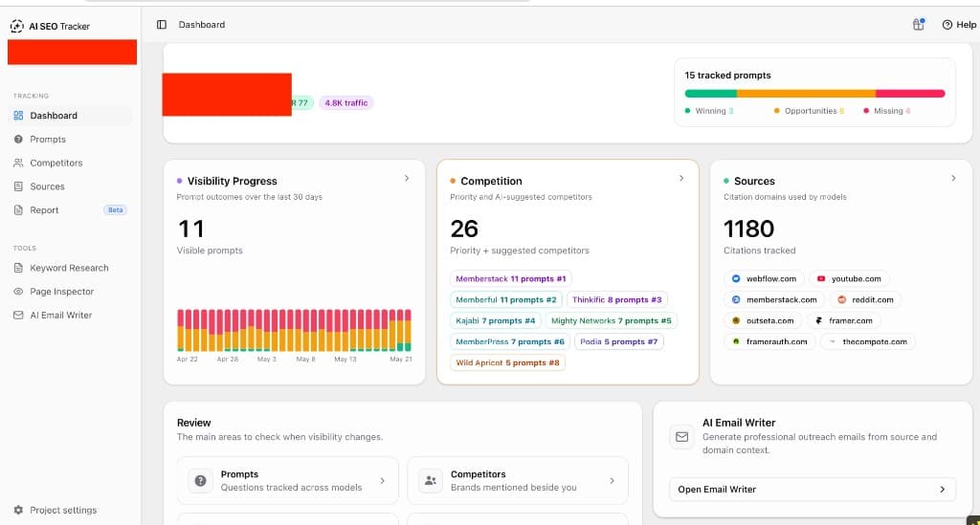This screenshot has width=980, height=525.
Task: Select the Mighty Networks 7 prompts #5 tag
Action: pyautogui.click(x=612, y=321)
